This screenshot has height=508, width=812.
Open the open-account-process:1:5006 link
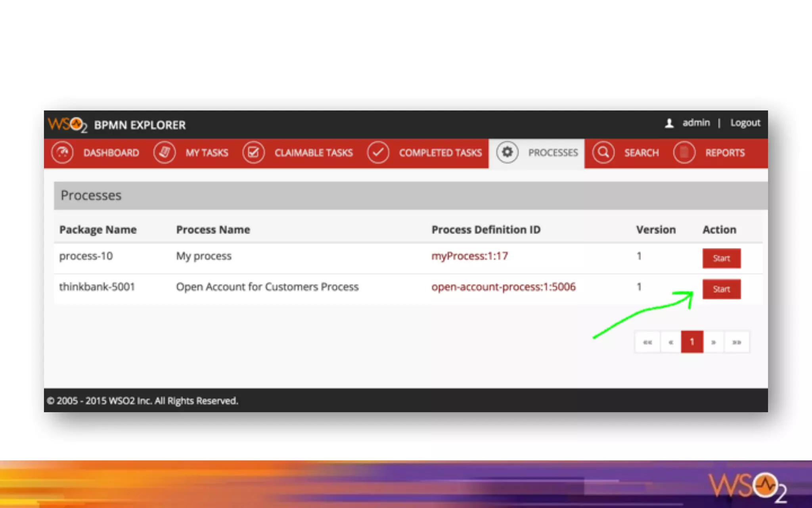(x=503, y=287)
